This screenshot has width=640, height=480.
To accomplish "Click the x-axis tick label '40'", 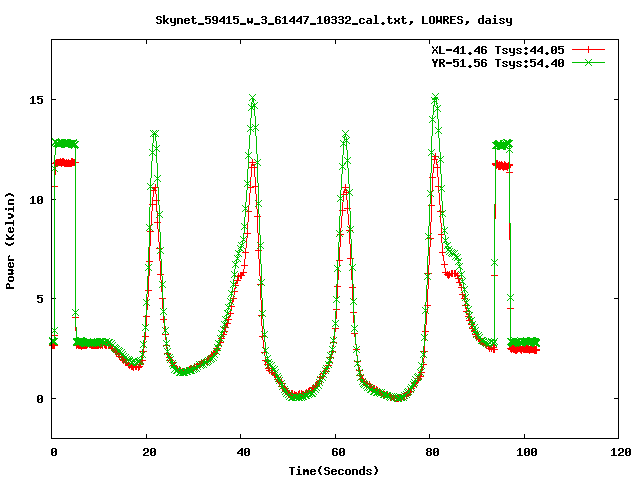I will click(x=244, y=452).
